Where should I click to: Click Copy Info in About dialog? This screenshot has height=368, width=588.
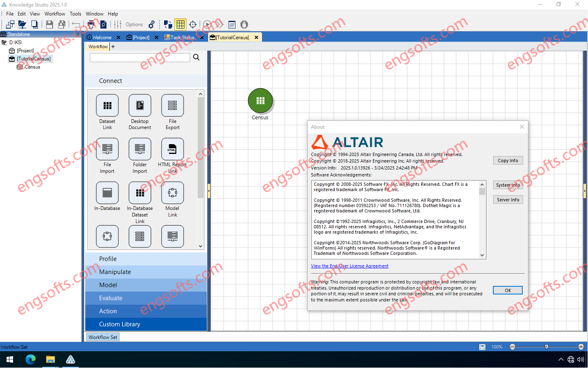(508, 161)
